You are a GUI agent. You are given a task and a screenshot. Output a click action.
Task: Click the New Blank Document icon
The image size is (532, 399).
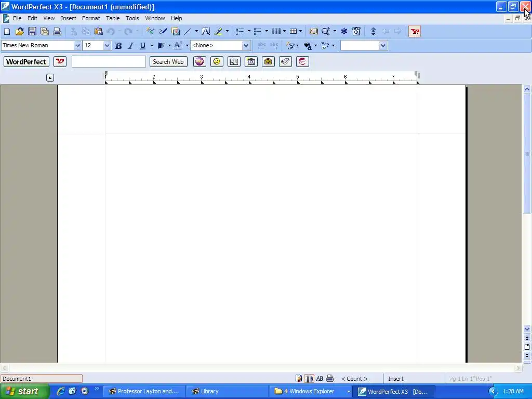(7, 32)
